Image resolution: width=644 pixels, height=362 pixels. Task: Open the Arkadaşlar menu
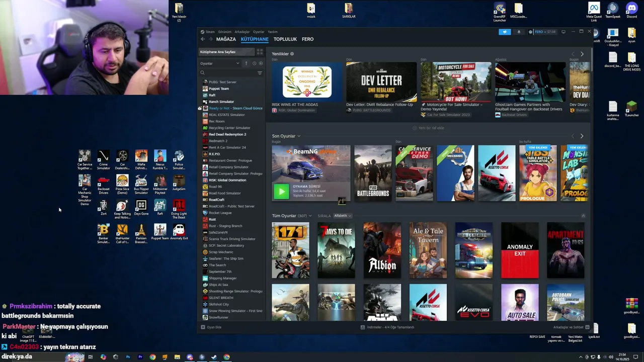(242, 32)
